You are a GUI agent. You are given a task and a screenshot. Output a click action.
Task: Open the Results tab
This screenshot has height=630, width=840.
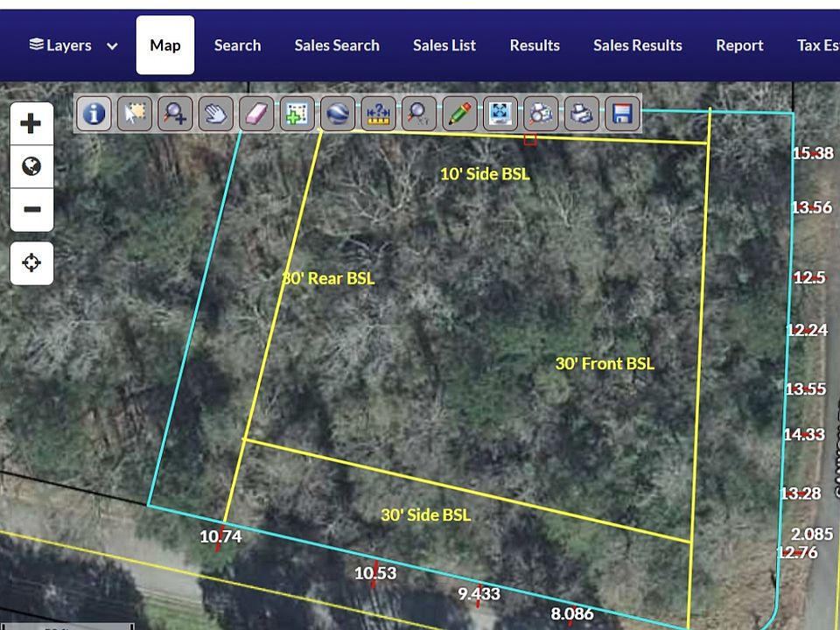(535, 45)
